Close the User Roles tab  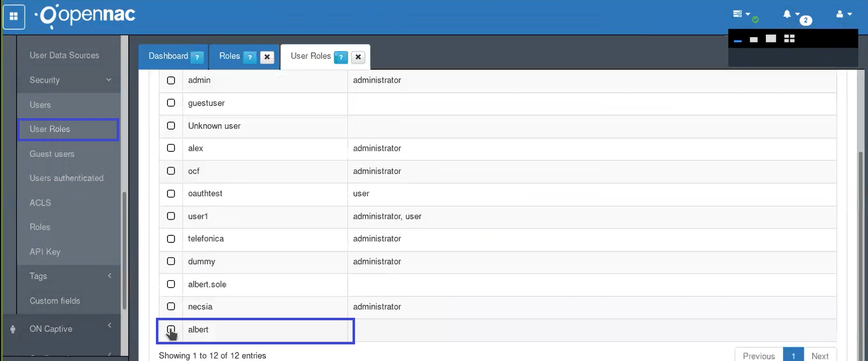358,57
